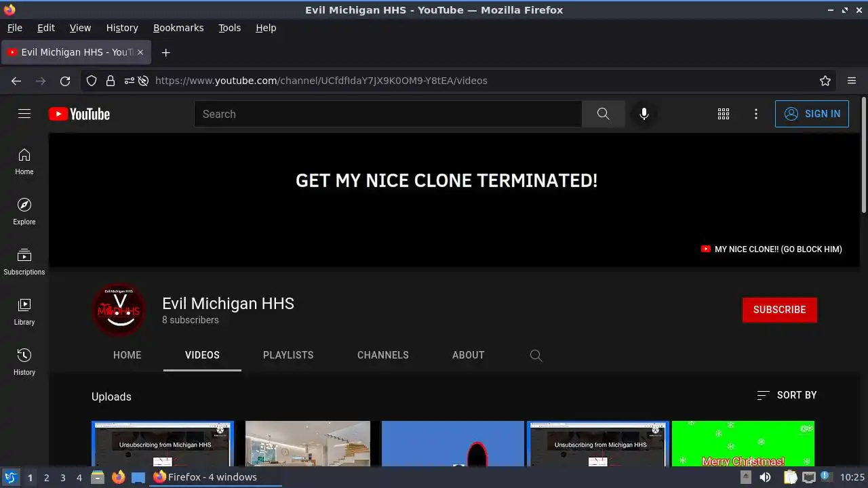Screen dimensions: 868x488
Task: Switch to workspace 4 in taskbar
Action: [x=79, y=477]
